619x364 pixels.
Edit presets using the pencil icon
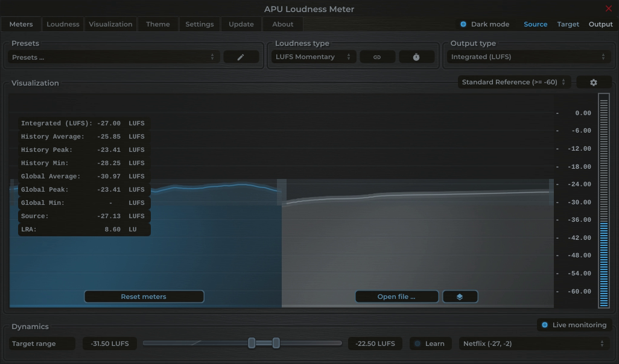click(241, 56)
